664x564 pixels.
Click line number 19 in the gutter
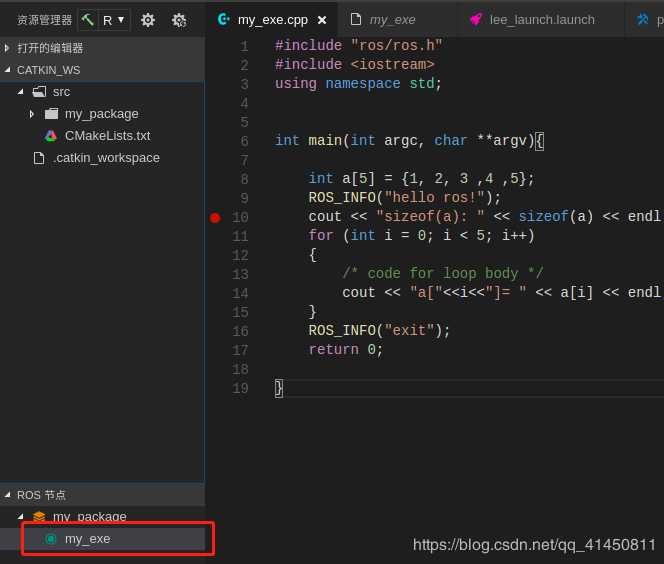pyautogui.click(x=240, y=388)
